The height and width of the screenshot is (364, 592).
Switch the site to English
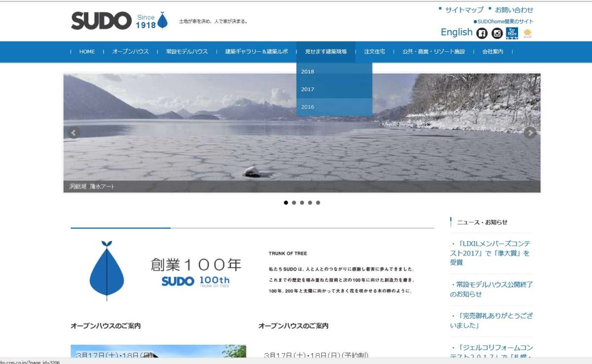[457, 32]
